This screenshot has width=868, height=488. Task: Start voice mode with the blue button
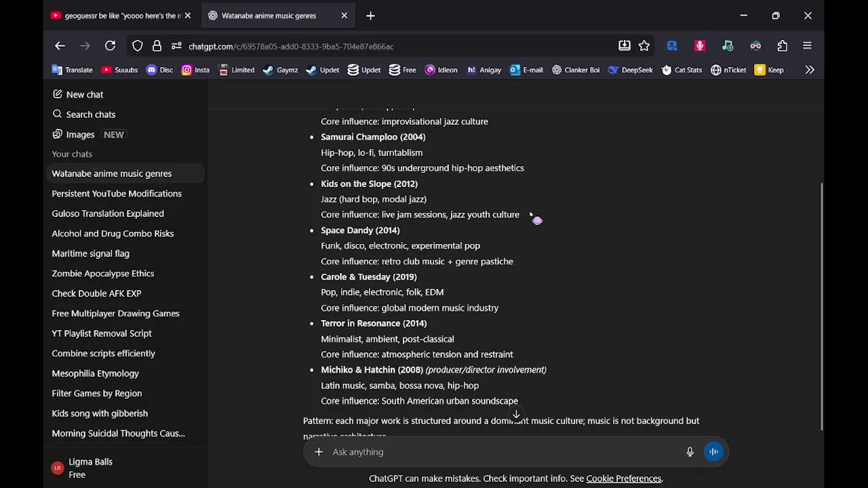coord(713,452)
